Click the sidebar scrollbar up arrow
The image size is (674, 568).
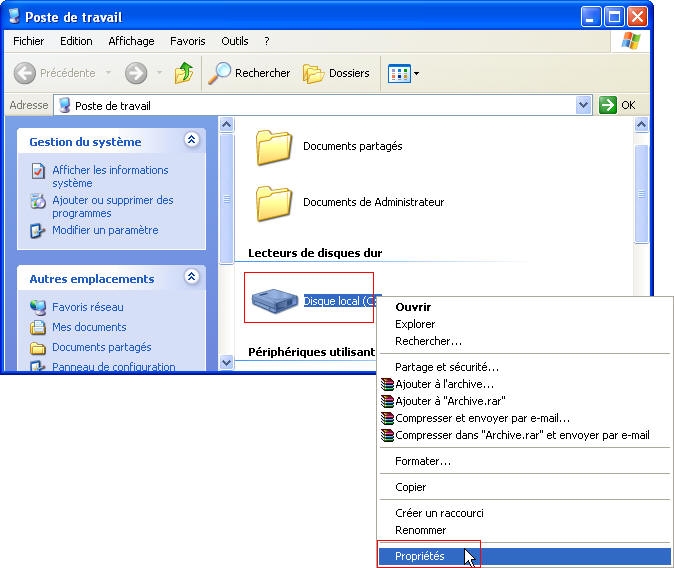(x=227, y=125)
